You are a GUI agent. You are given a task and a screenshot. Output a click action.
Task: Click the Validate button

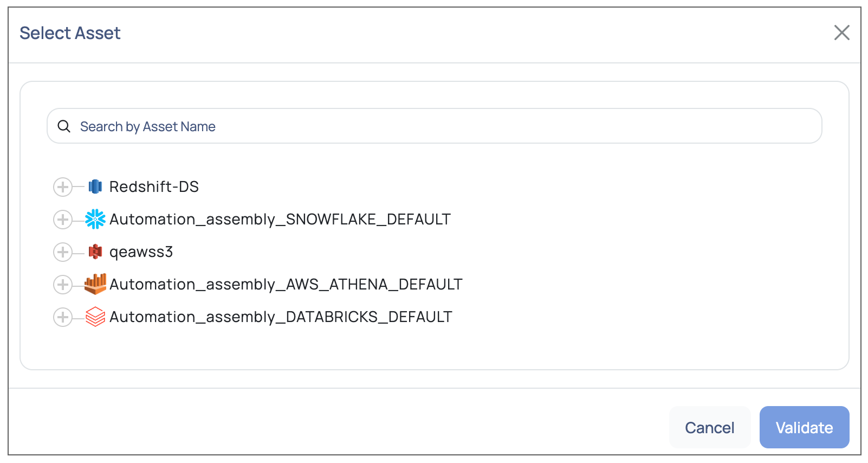(x=804, y=427)
